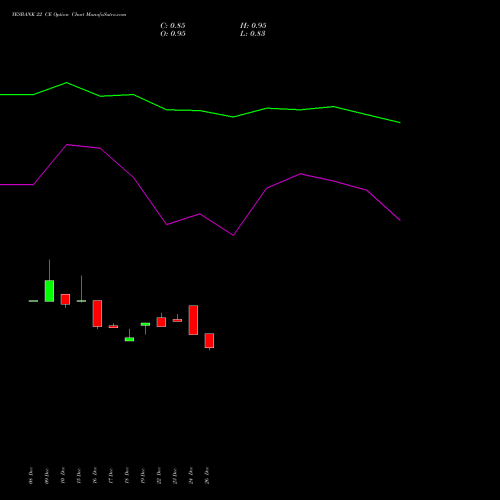Click the 17 Dec date label

111,476
